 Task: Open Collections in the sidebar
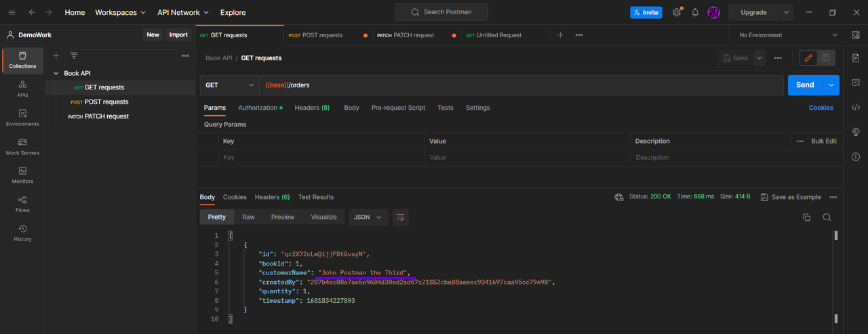[22, 60]
